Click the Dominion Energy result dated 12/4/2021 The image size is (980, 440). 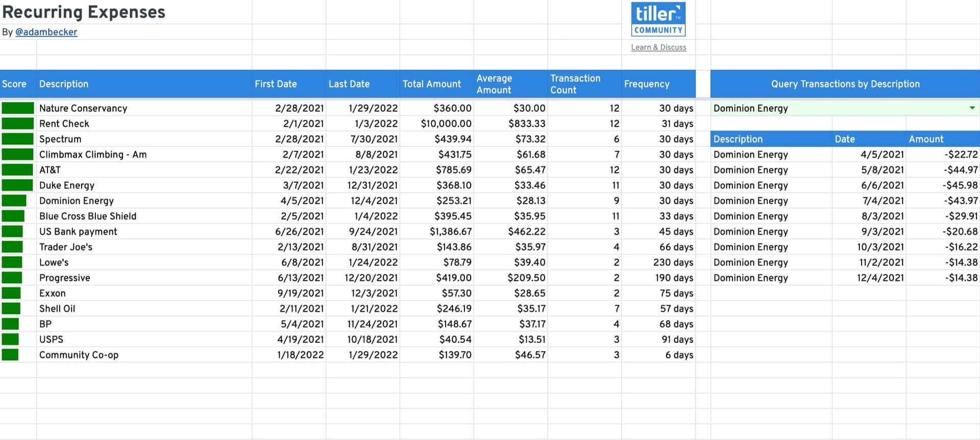(751, 278)
